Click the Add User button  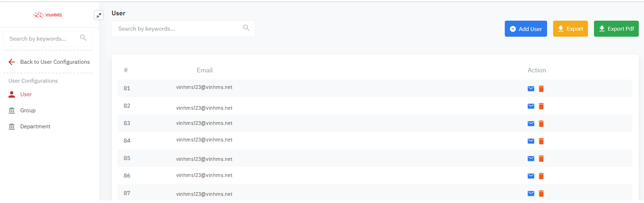525,29
